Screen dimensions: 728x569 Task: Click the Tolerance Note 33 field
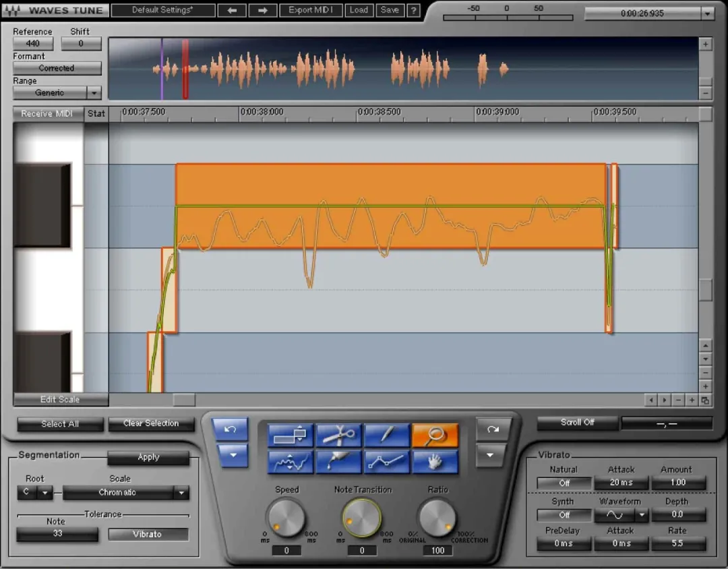click(x=57, y=534)
